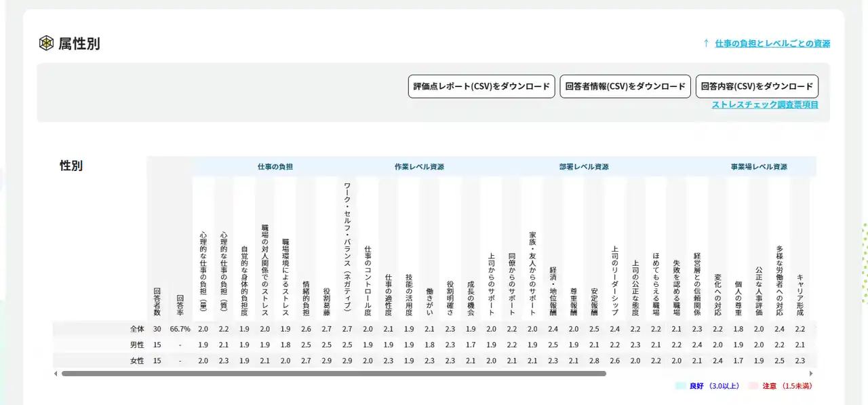Click the 働きがい column header
This screenshot has width=868, height=405.
pos(429,301)
